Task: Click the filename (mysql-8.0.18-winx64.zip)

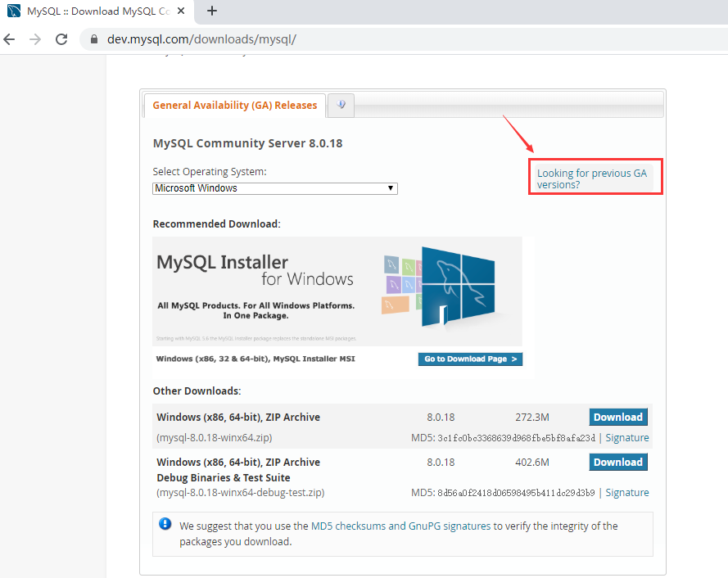Action: tap(215, 438)
